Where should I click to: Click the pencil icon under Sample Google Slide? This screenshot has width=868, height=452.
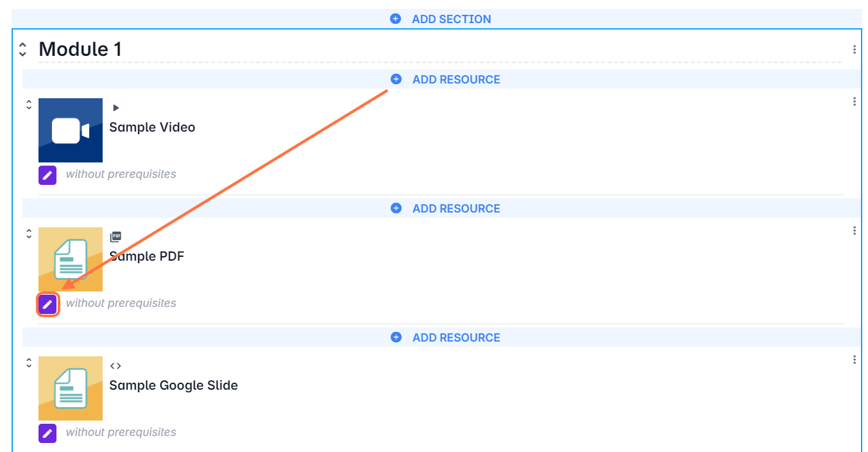tap(47, 433)
